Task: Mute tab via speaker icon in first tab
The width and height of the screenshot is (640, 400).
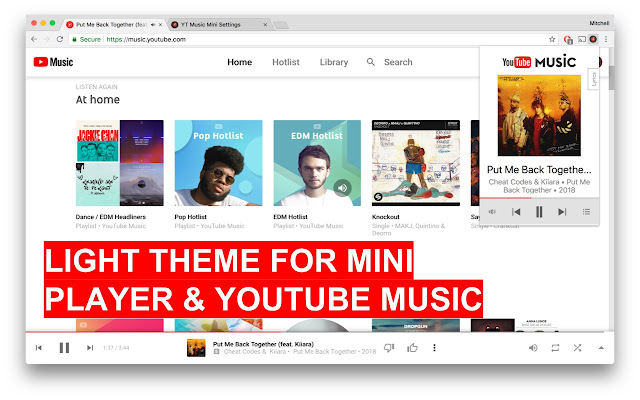Action: tap(153, 24)
